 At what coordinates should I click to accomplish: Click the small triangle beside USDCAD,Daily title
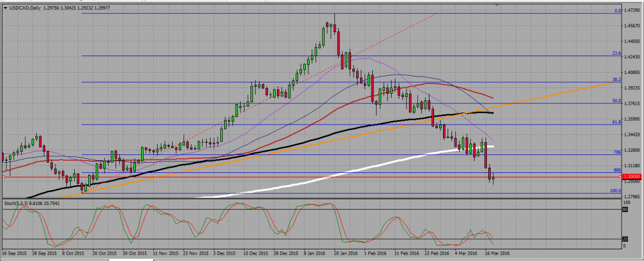point(5,7)
